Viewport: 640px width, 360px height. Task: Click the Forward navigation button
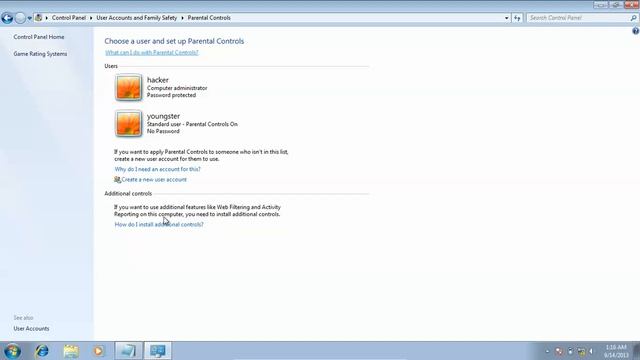(x=20, y=18)
